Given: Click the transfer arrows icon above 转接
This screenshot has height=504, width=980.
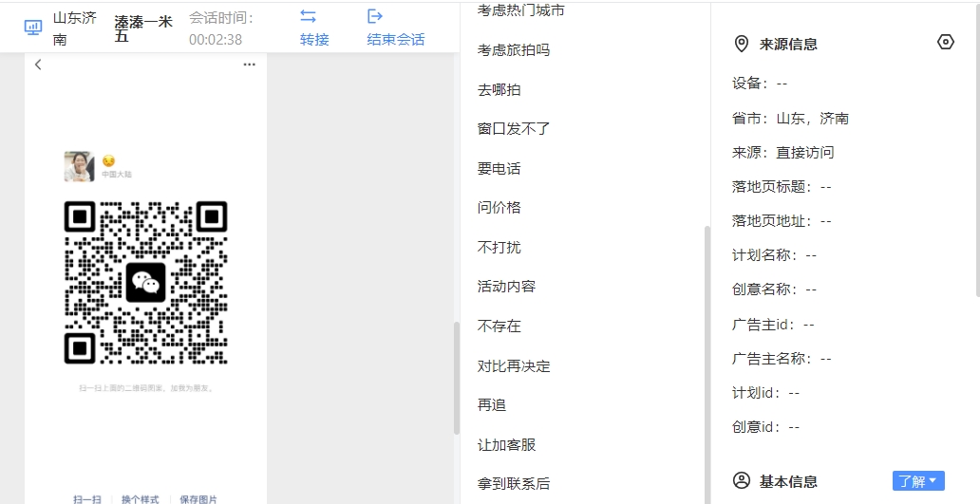Looking at the screenshot, I should point(308,15).
